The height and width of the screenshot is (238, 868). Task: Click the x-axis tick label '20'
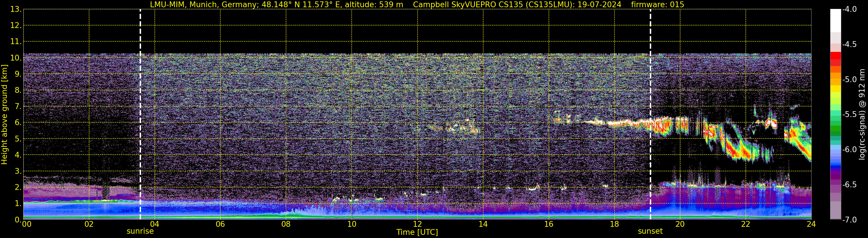[x=680, y=224]
